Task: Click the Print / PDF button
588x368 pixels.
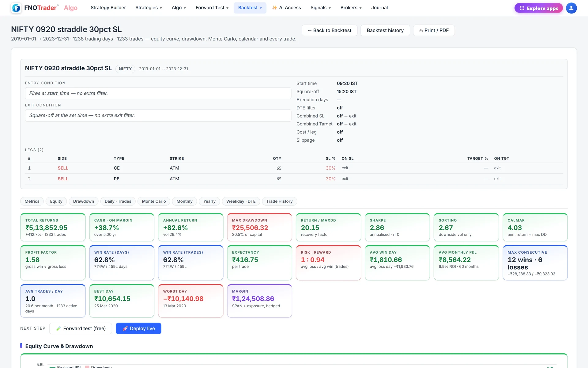Action: point(434,30)
